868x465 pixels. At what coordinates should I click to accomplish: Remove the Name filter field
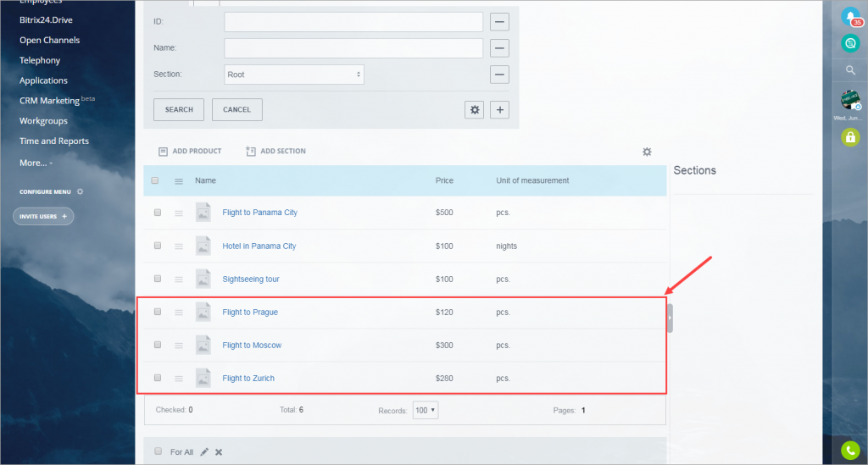click(x=499, y=48)
